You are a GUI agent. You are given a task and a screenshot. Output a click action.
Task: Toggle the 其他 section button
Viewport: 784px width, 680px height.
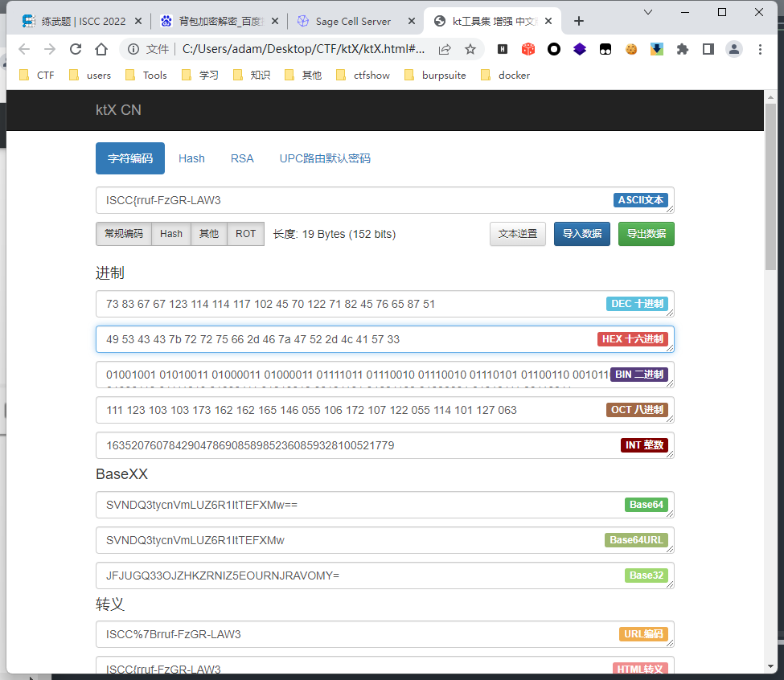209,234
